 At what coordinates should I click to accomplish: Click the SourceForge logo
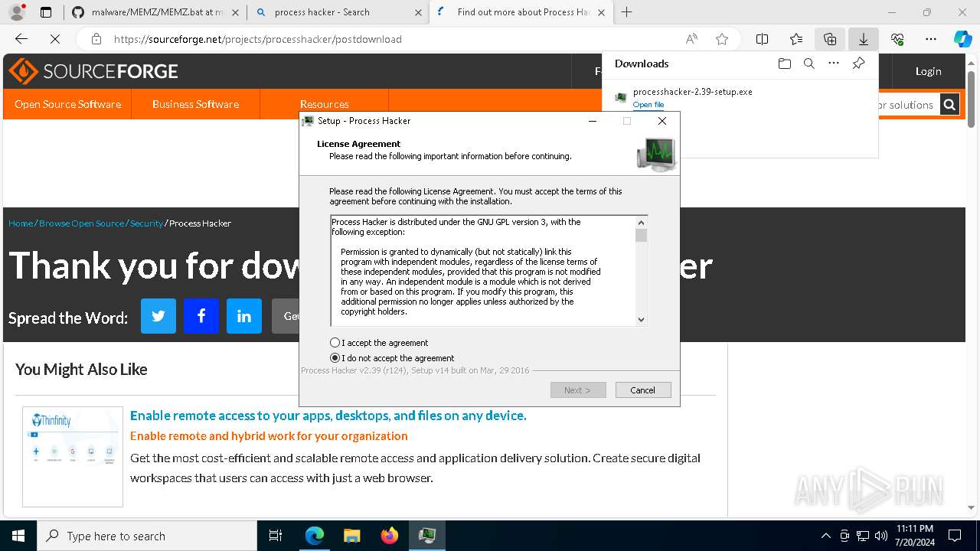point(93,71)
